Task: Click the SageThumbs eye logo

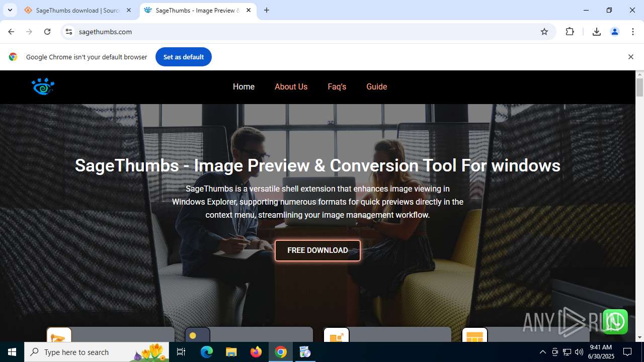Action: [43, 86]
